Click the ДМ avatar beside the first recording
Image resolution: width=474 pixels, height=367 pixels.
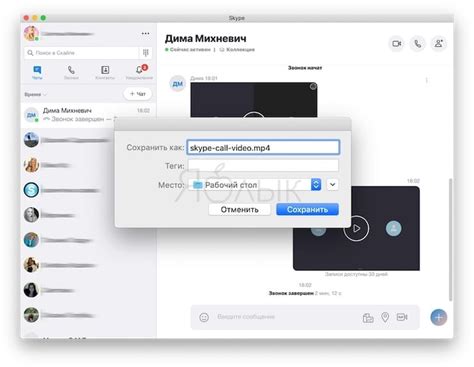(x=177, y=83)
